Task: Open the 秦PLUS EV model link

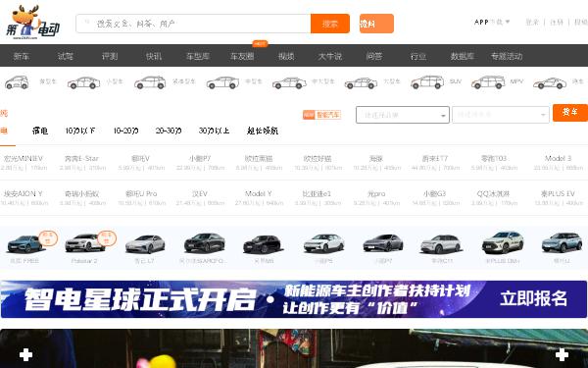Action: click(558, 193)
